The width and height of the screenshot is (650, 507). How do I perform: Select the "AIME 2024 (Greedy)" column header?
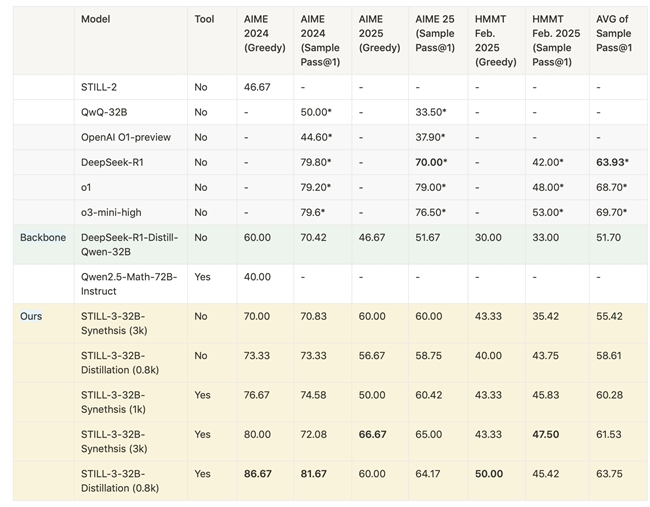[260, 33]
